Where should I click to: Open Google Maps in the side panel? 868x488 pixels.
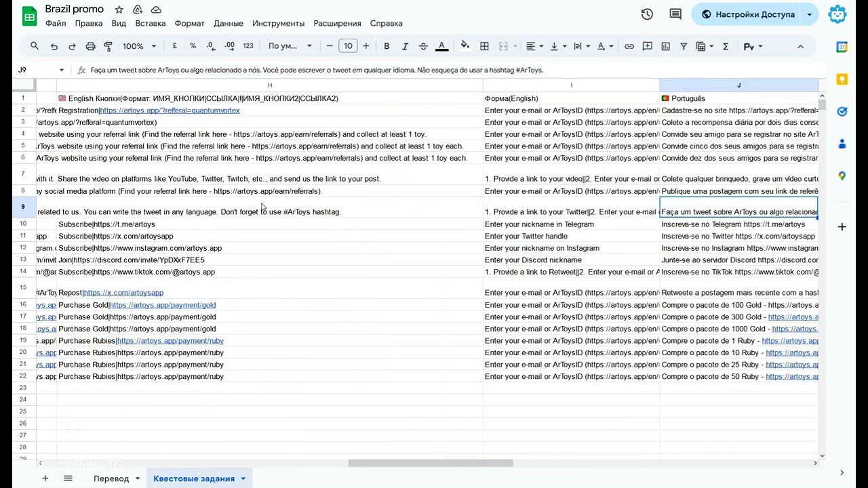(842, 176)
